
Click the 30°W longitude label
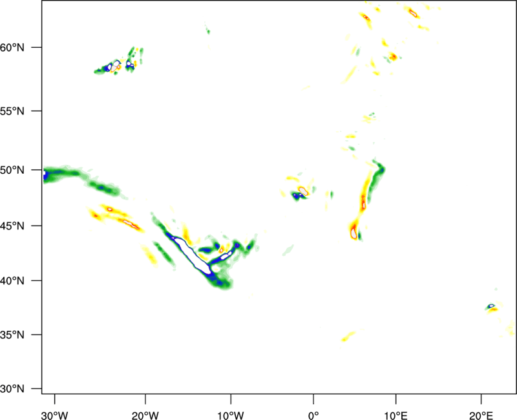pos(54,415)
